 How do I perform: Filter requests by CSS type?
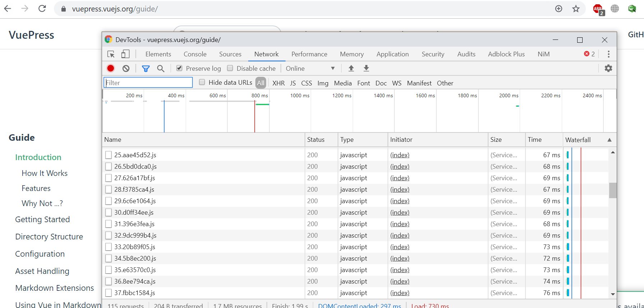pyautogui.click(x=306, y=83)
